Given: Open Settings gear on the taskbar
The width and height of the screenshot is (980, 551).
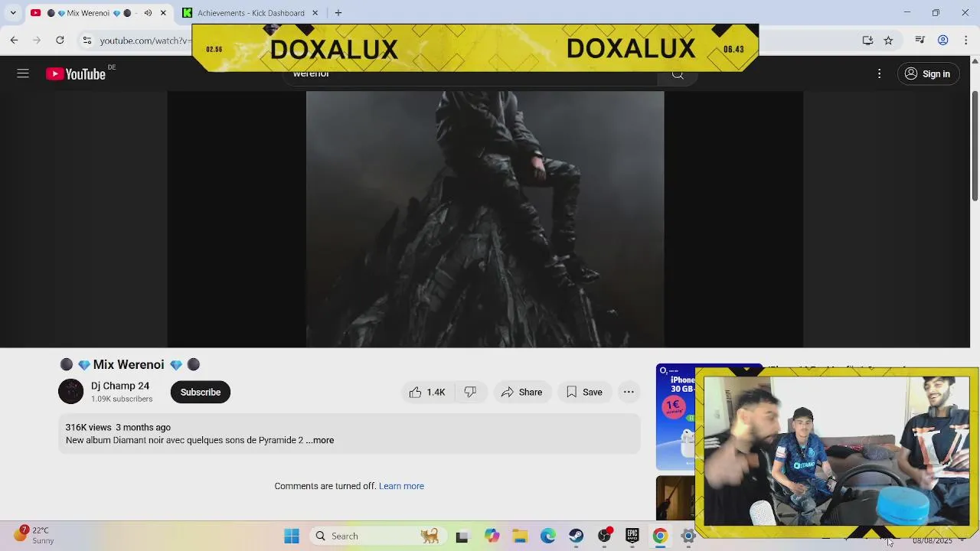Looking at the screenshot, I should (688, 536).
